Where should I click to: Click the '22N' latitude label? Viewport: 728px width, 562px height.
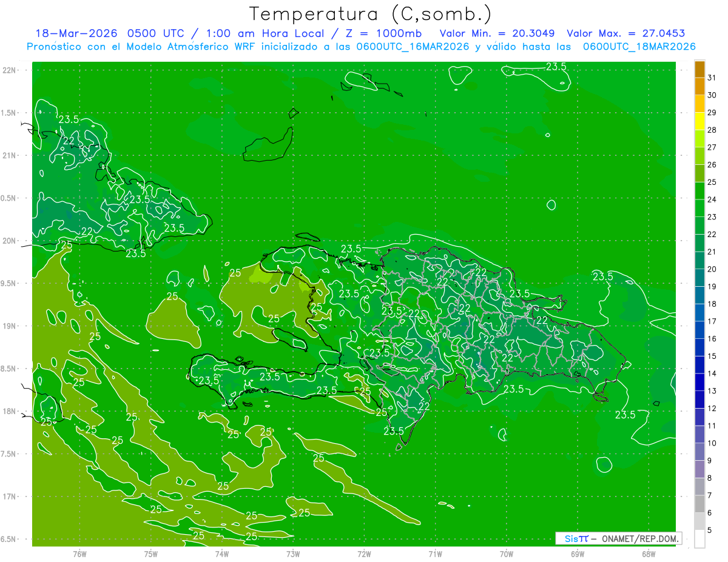10,70
